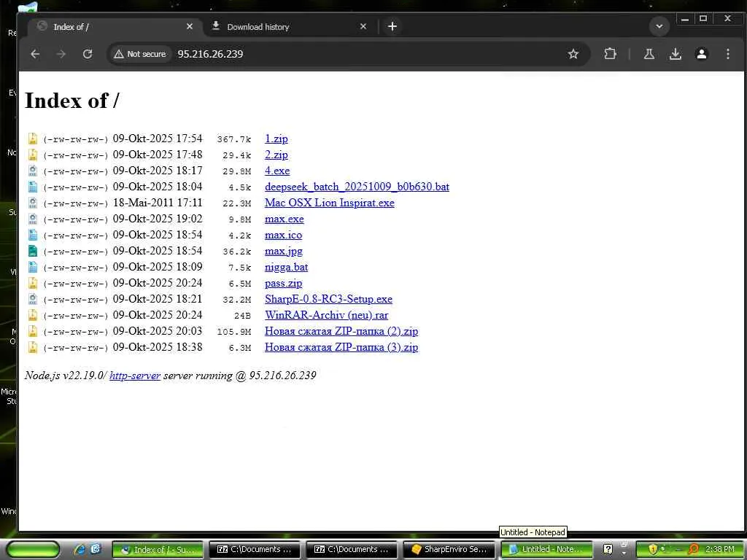
Task: Click the WinRAR-Archiv (neu).rar link
Action: click(x=326, y=315)
